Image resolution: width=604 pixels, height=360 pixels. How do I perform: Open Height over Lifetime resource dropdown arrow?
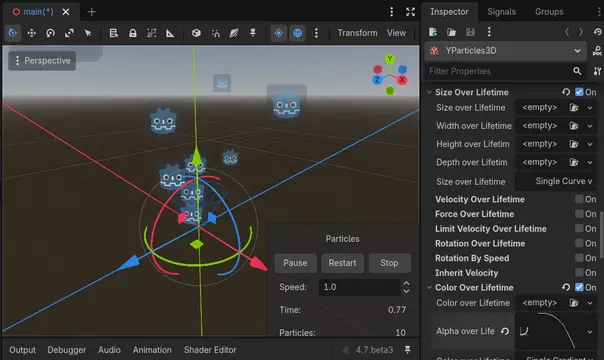[x=590, y=144]
